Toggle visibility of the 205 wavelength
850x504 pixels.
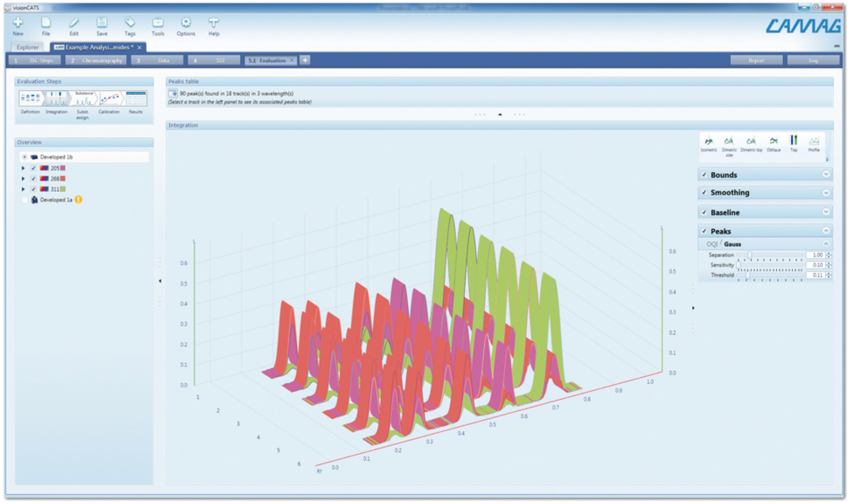33,168
